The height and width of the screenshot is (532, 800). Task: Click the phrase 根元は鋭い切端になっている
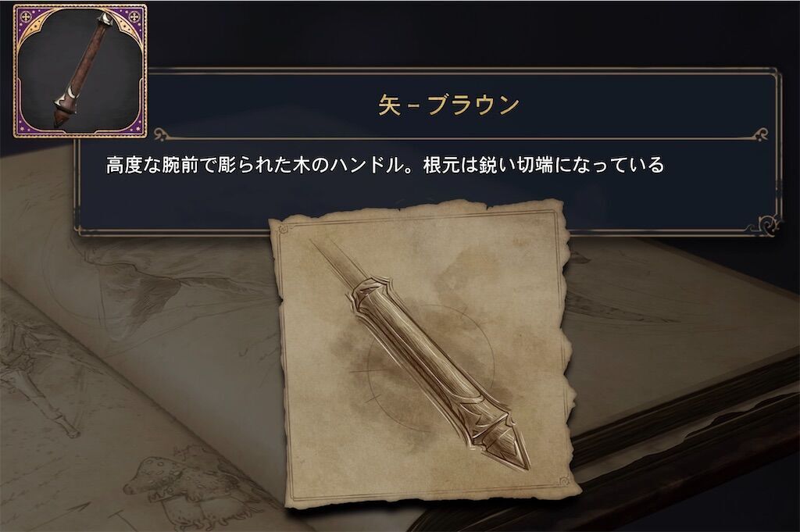(x=544, y=166)
